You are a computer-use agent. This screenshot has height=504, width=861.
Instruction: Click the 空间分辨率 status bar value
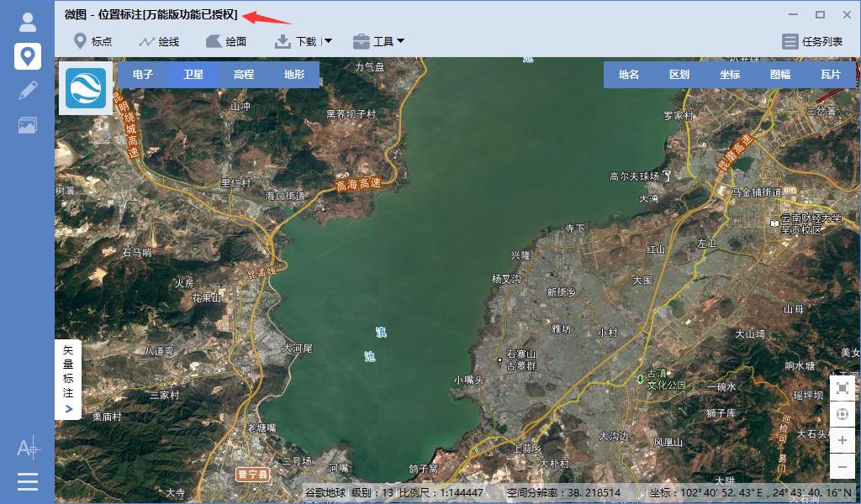pyautogui.click(x=563, y=492)
